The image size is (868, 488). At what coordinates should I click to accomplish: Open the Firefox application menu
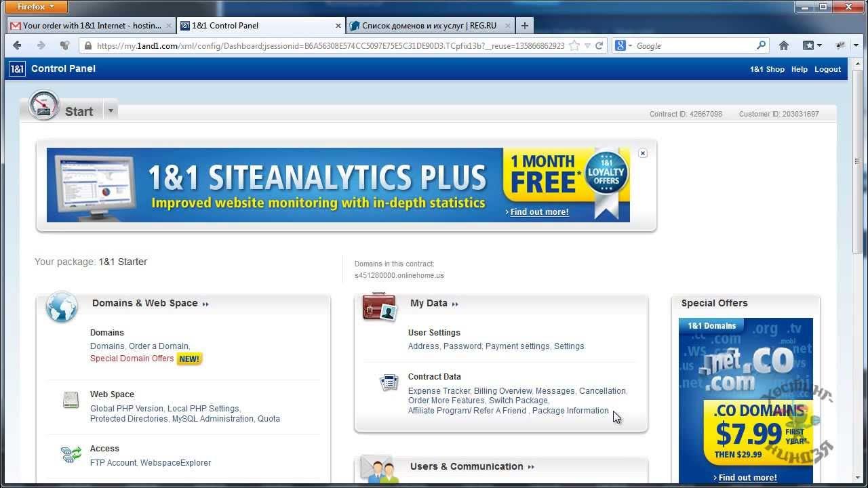tap(36, 7)
